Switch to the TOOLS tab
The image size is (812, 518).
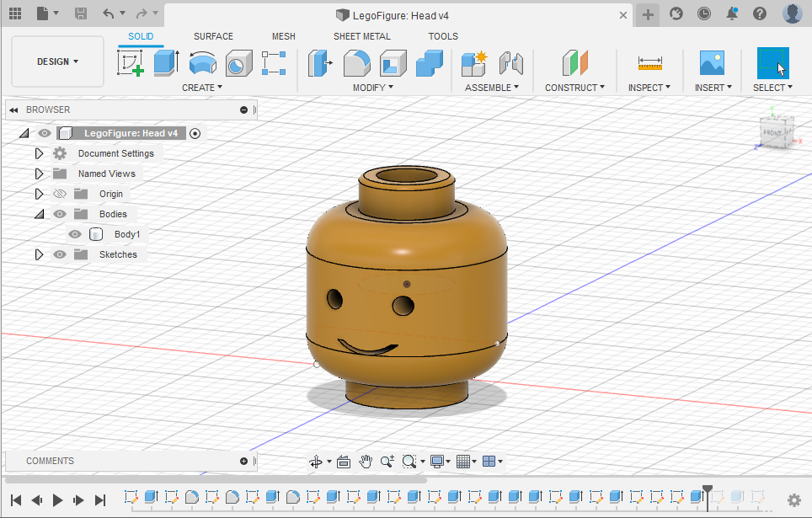(443, 36)
